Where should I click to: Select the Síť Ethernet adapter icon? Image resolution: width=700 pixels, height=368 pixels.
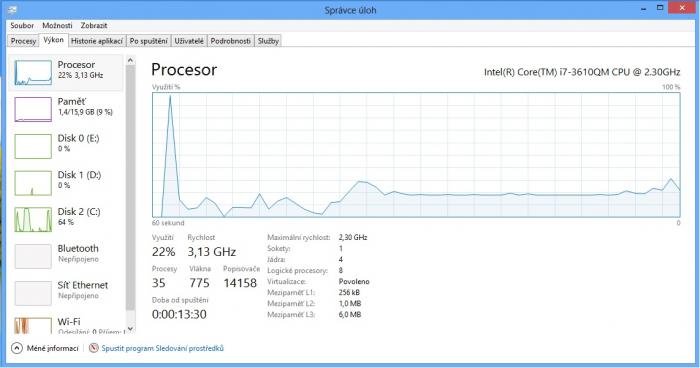[33, 293]
